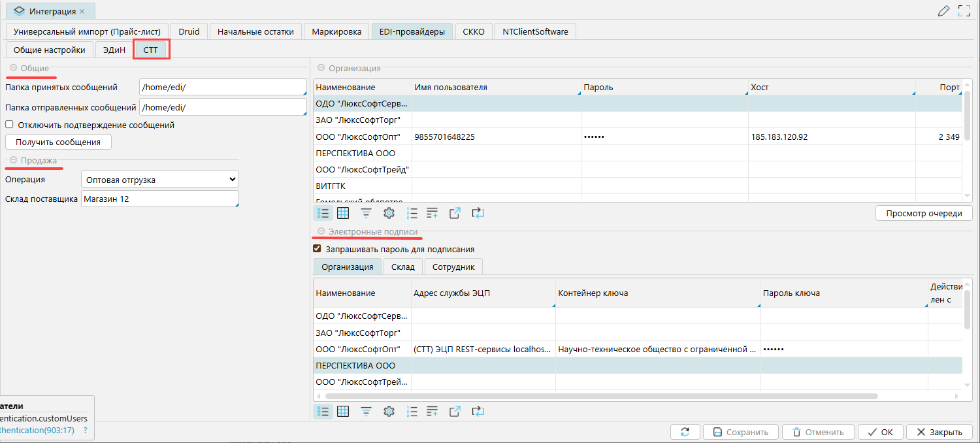
Task: Click the refresh icon button near Сохранить
Action: [x=685, y=432]
